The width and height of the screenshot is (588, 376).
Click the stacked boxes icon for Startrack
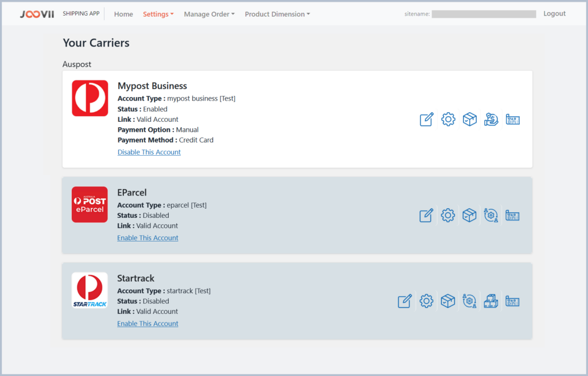[x=491, y=301]
